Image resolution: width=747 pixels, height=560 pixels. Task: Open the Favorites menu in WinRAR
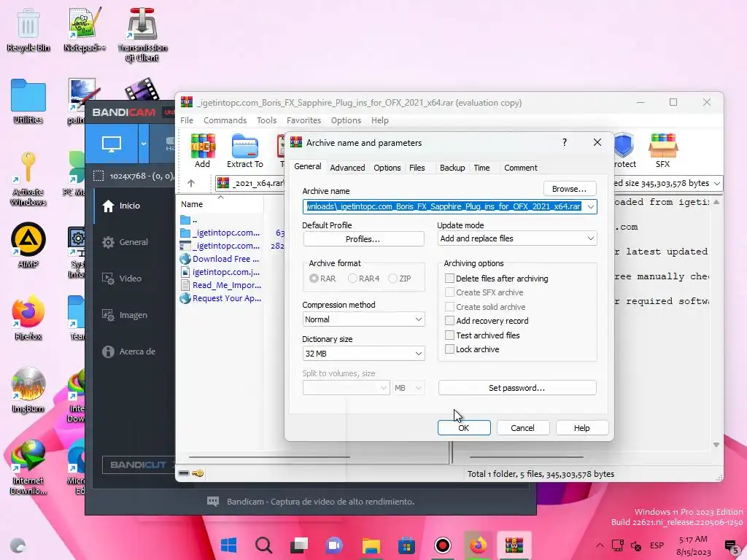(303, 120)
